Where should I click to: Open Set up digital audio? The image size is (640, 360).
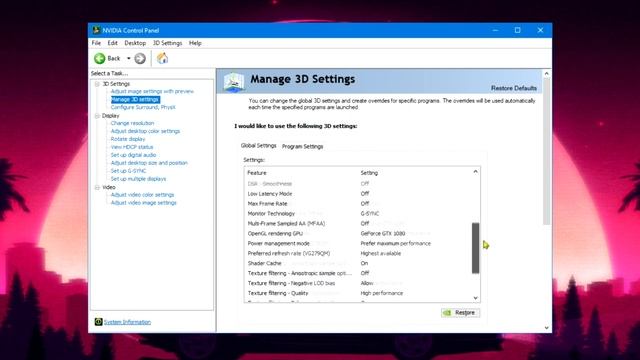pyautogui.click(x=133, y=155)
